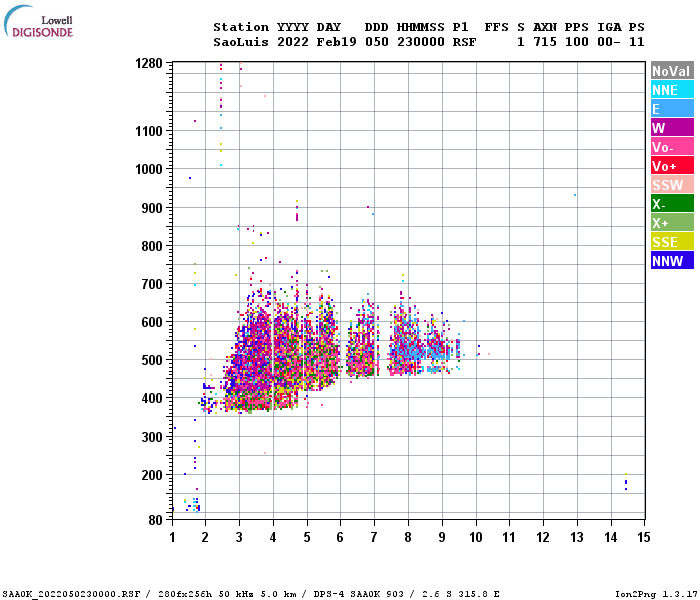Select the X+ legend swatch

tap(672, 223)
